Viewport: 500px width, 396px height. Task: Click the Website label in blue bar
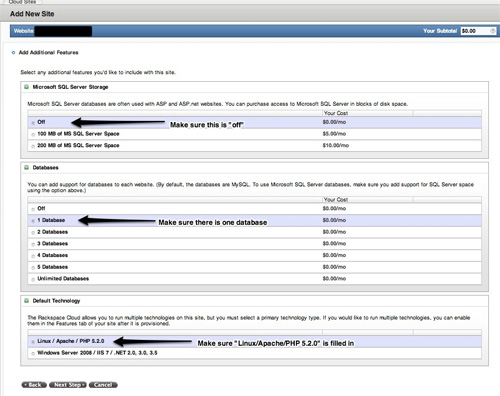(x=24, y=31)
